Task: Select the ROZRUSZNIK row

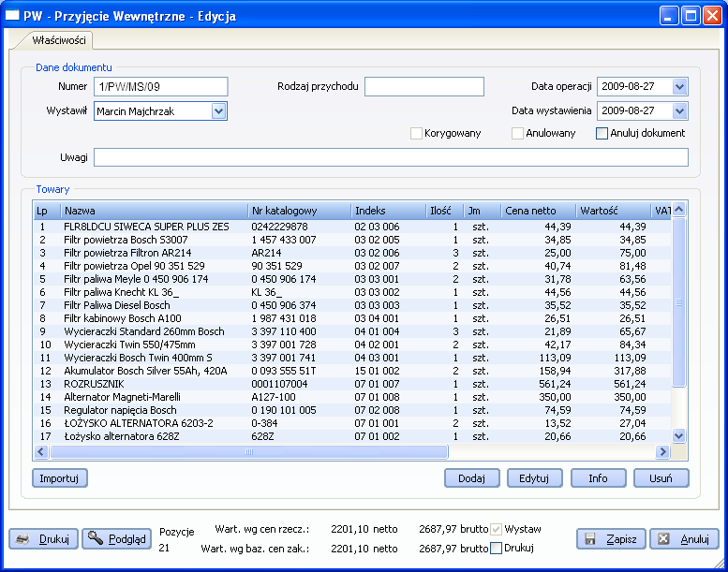Action: (x=352, y=384)
